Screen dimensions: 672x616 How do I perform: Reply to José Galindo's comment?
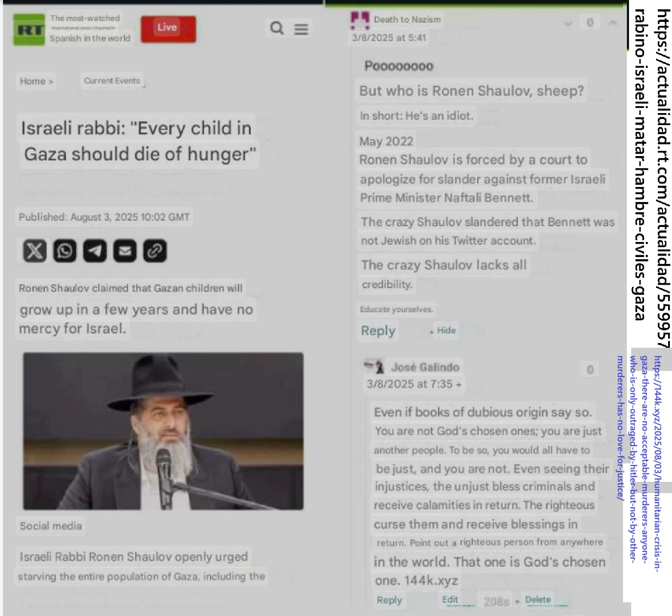coord(389,600)
